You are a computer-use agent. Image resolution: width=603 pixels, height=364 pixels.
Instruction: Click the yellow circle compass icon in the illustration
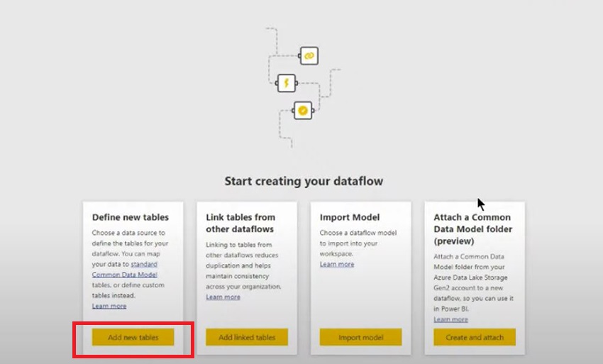point(303,111)
